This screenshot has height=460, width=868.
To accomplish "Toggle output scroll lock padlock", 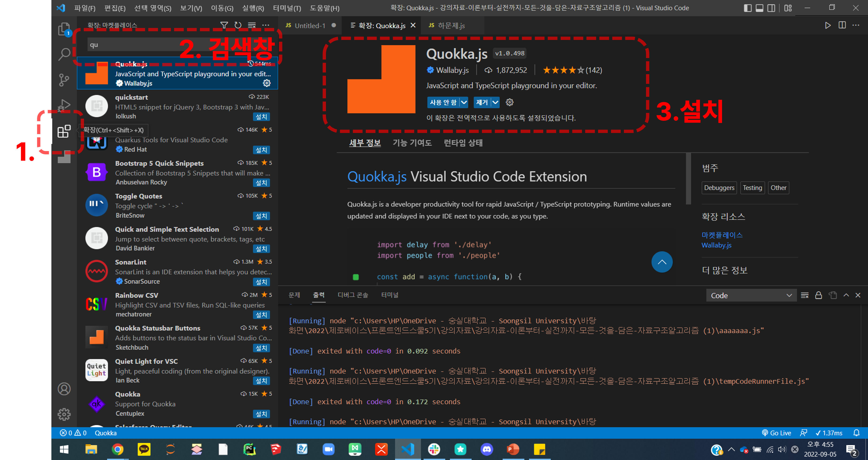I will (818, 295).
